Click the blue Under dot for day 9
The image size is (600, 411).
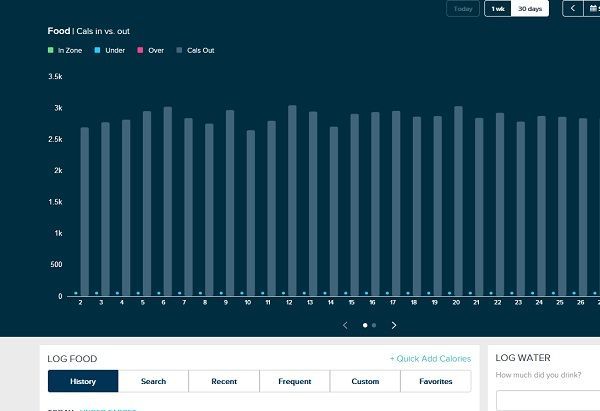[x=221, y=293]
